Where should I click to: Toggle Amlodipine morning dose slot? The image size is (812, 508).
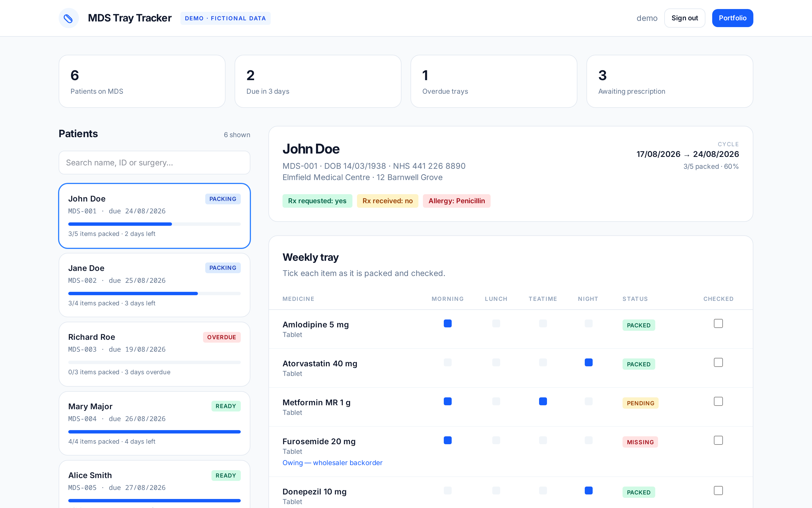pyautogui.click(x=448, y=323)
